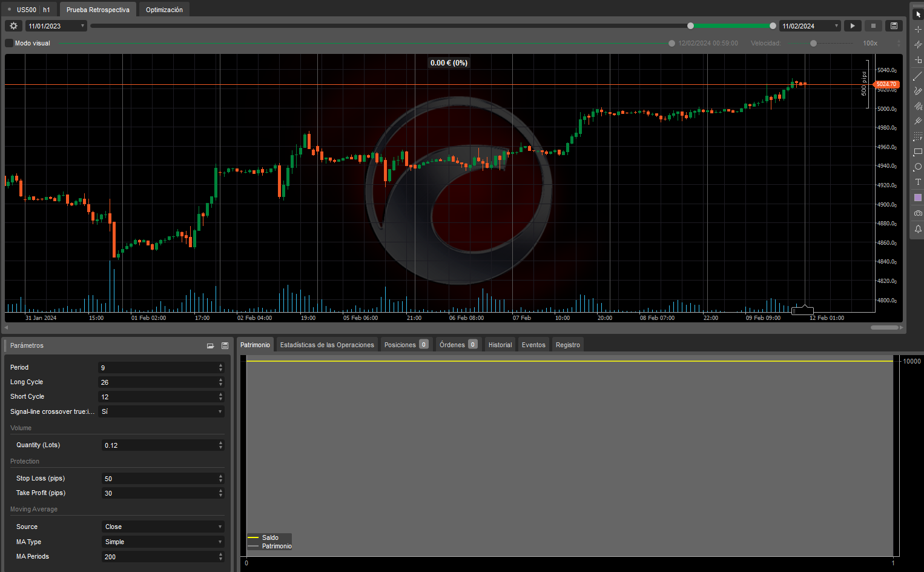Select the US500 h1 instance tab
Image resolution: width=924 pixels, height=572 pixels.
[x=29, y=10]
